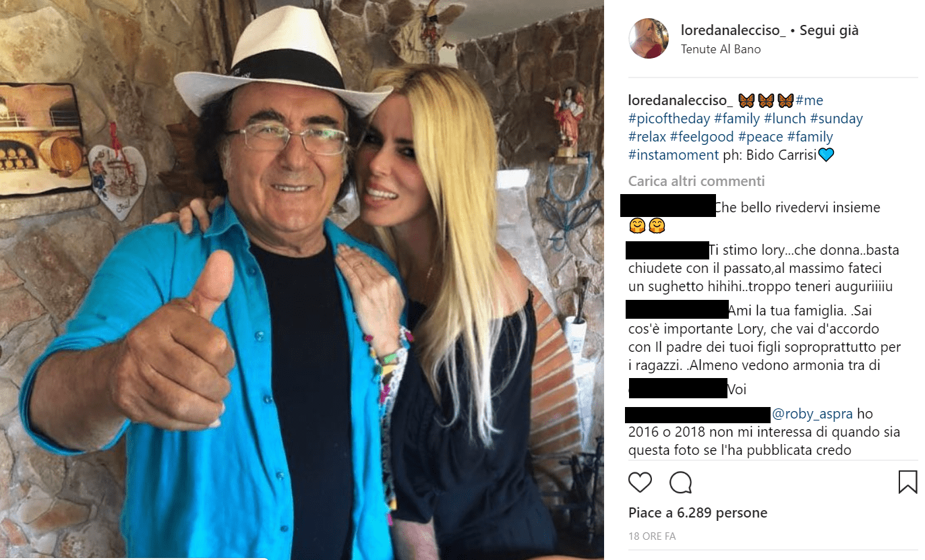Open the #me hashtag

(x=809, y=100)
